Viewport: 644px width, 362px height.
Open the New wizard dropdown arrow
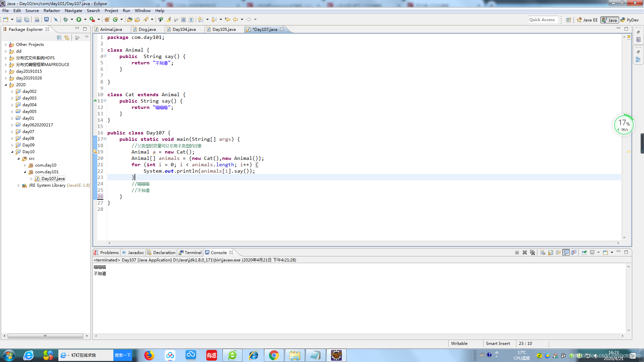tap(12, 20)
